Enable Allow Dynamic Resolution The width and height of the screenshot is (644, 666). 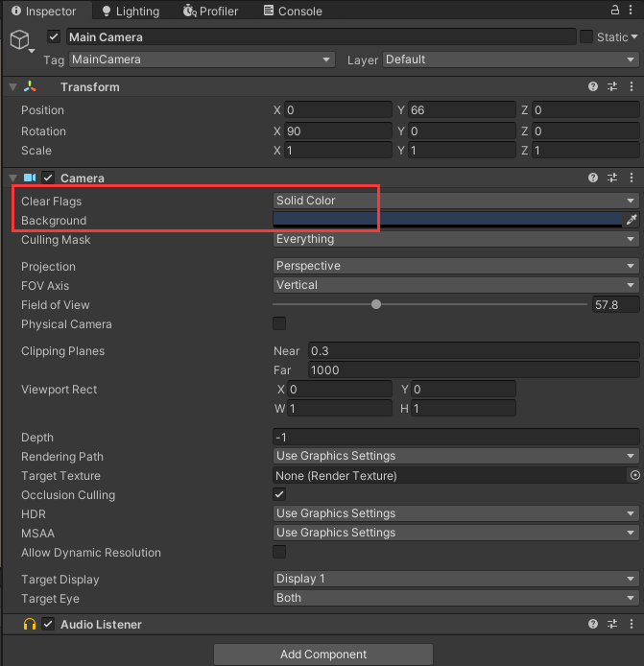point(279,552)
